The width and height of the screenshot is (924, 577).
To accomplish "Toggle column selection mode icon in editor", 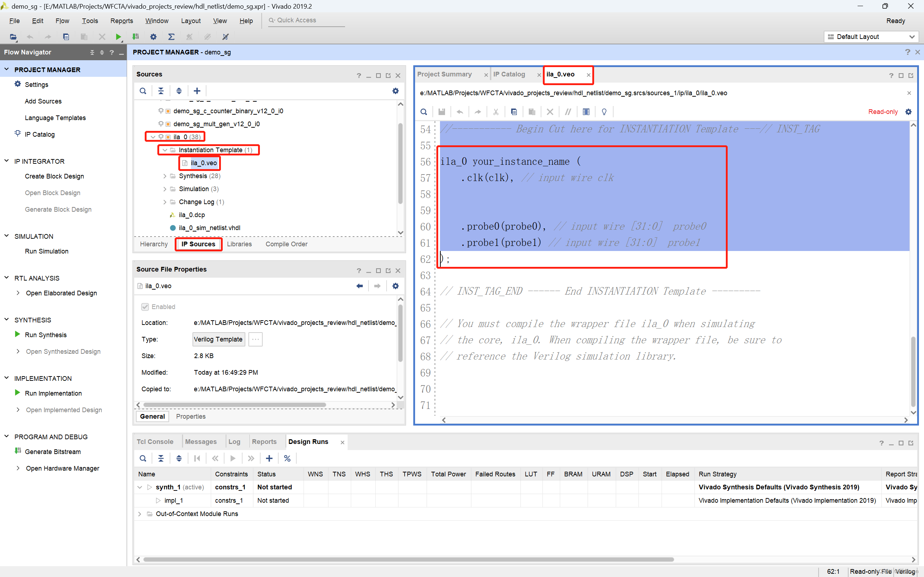I will [x=586, y=112].
